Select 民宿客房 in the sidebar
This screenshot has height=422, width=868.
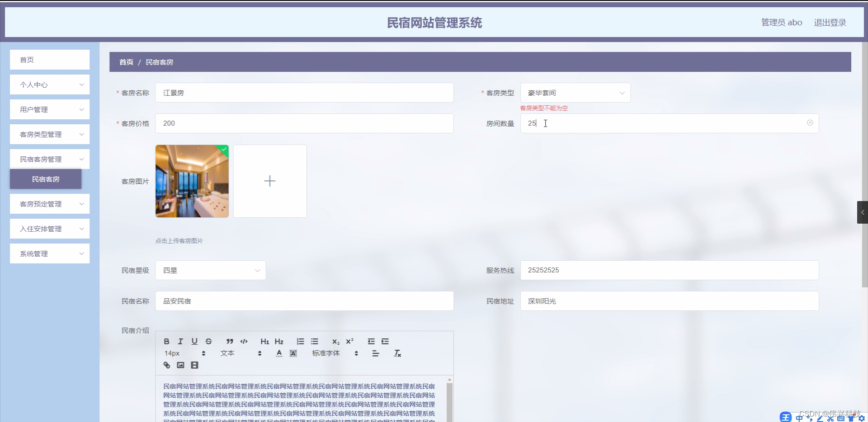coord(46,179)
